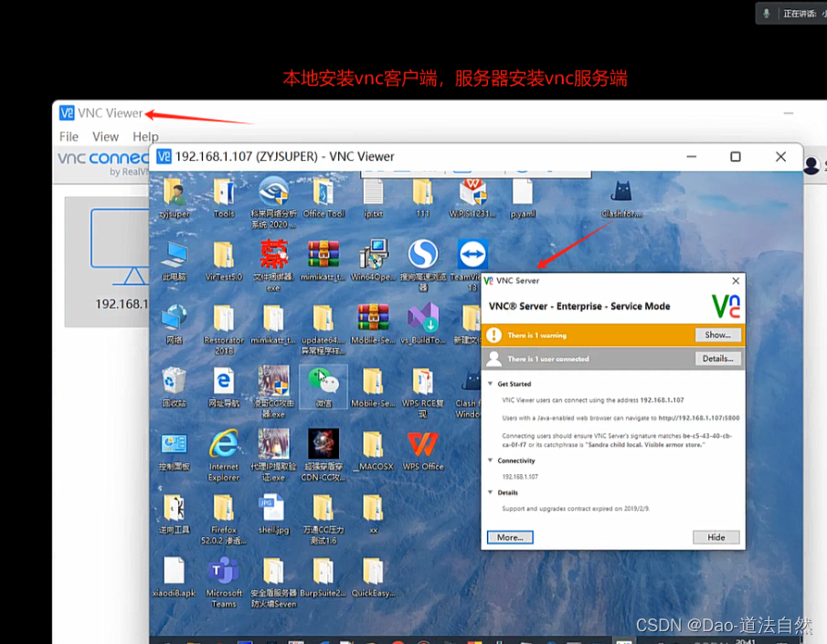The width and height of the screenshot is (827, 644).
Task: Select the 192.168.1 computer thumbnail in VNC Viewer
Action: coord(107,261)
